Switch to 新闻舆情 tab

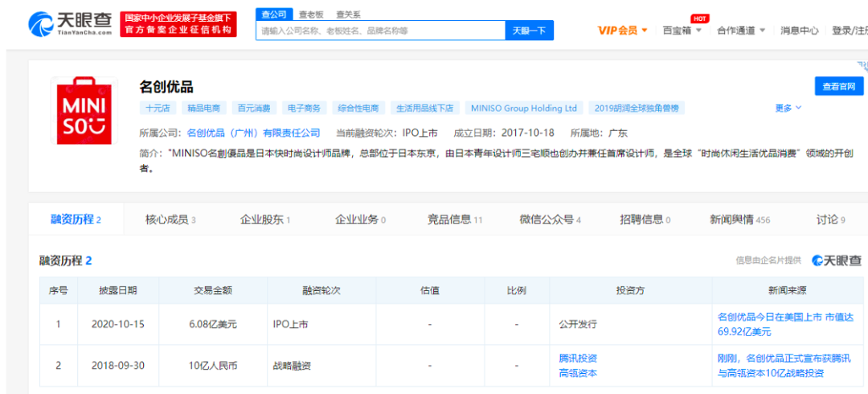point(739,220)
